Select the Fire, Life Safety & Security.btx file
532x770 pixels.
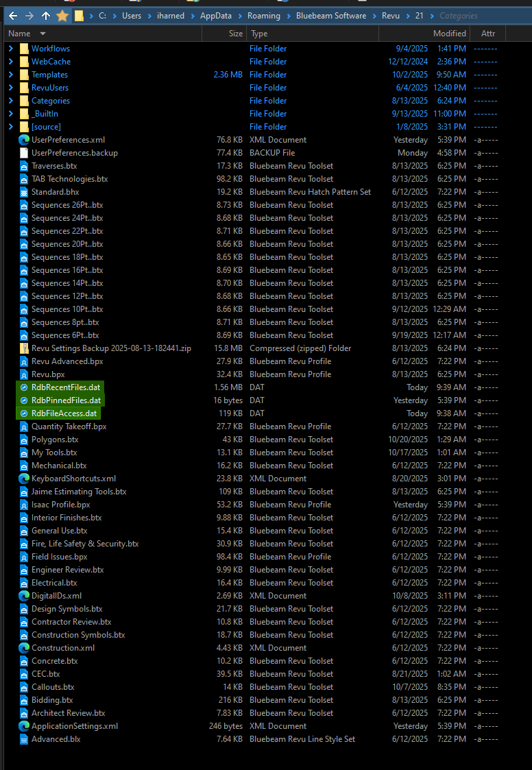(85, 544)
